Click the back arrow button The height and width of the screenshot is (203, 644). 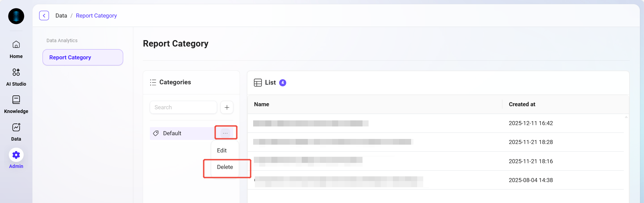[x=44, y=16]
